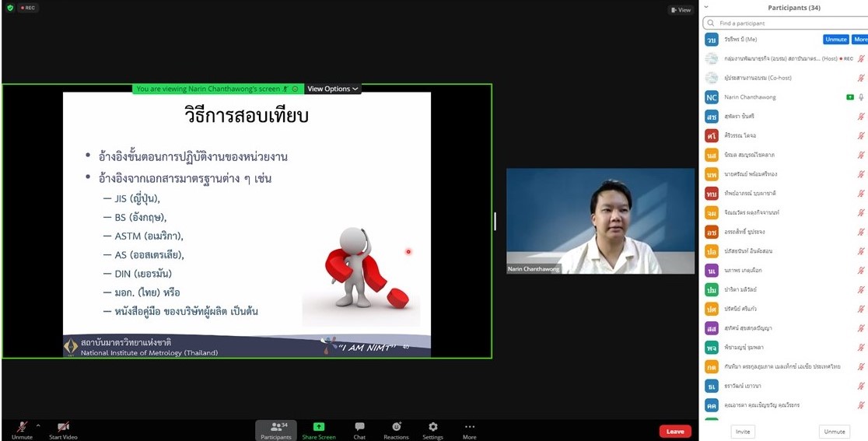The image size is (868, 441).
Task: Click the Participants icon in toolbar
Action: pos(276,430)
